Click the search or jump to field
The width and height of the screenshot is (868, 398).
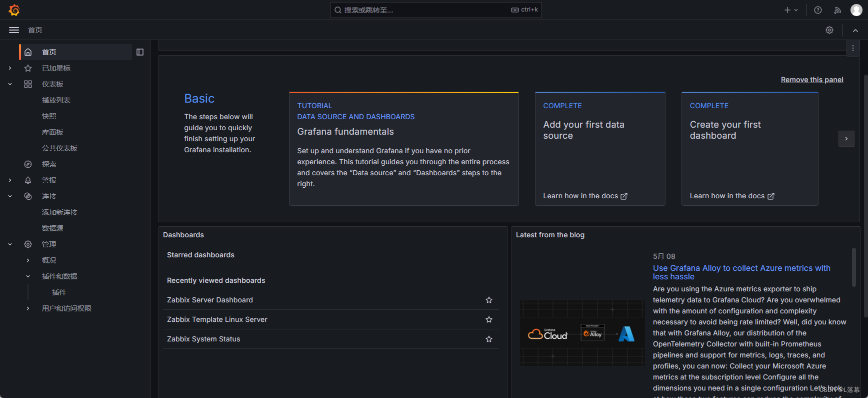[x=435, y=10]
